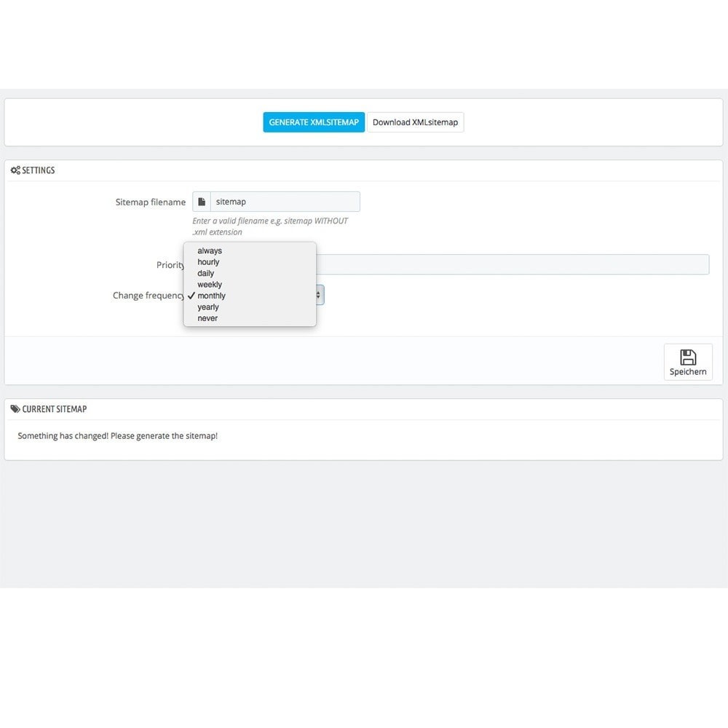Click the 'Change frequency' label
This screenshot has width=728, height=728.
tap(149, 296)
